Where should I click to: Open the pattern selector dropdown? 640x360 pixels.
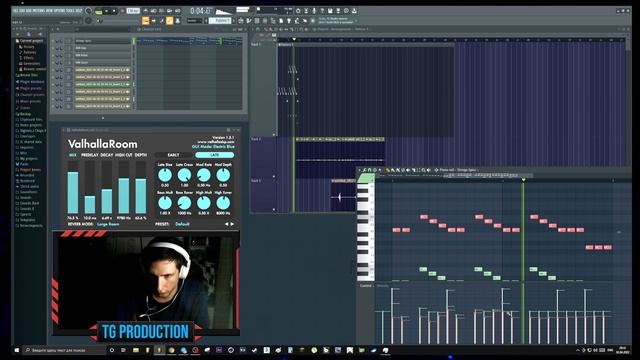tap(220, 21)
